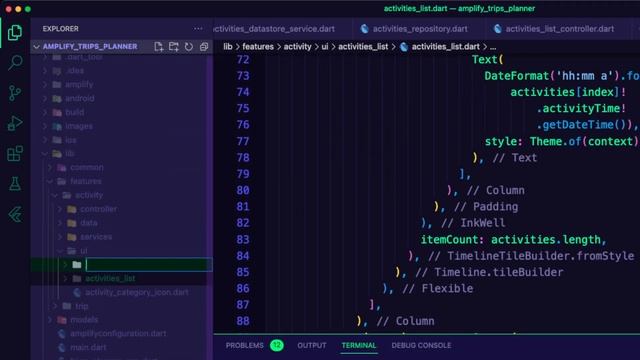Collapse the AMPLIFY_TRIPS_PLANNER section
640x360 pixels.
click(x=36, y=47)
